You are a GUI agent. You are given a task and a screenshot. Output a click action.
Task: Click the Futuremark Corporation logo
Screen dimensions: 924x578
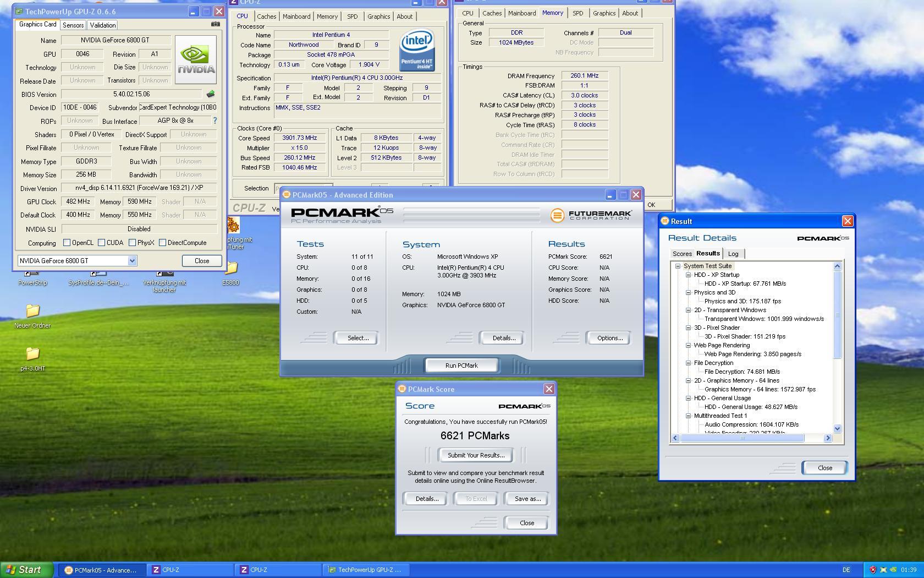click(591, 215)
